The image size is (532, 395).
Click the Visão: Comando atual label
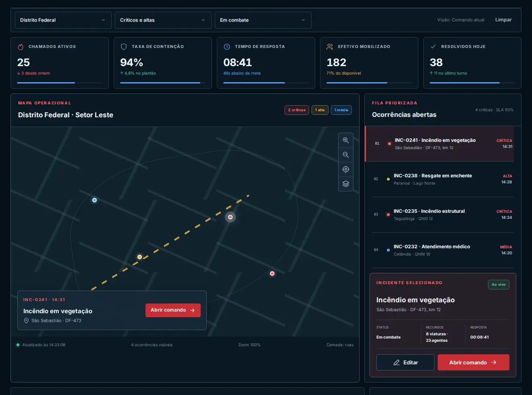[x=461, y=20]
